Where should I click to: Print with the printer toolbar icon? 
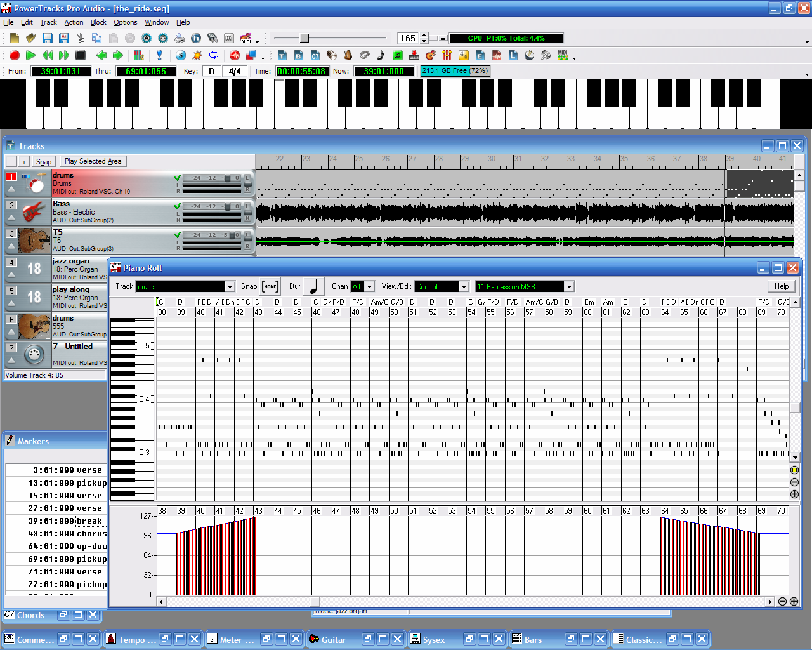click(180, 38)
